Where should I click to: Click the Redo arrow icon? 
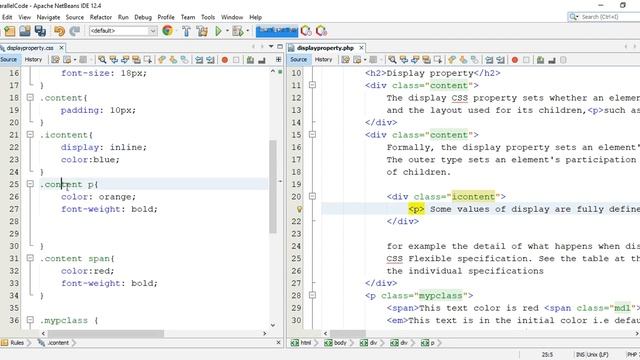(x=74, y=31)
